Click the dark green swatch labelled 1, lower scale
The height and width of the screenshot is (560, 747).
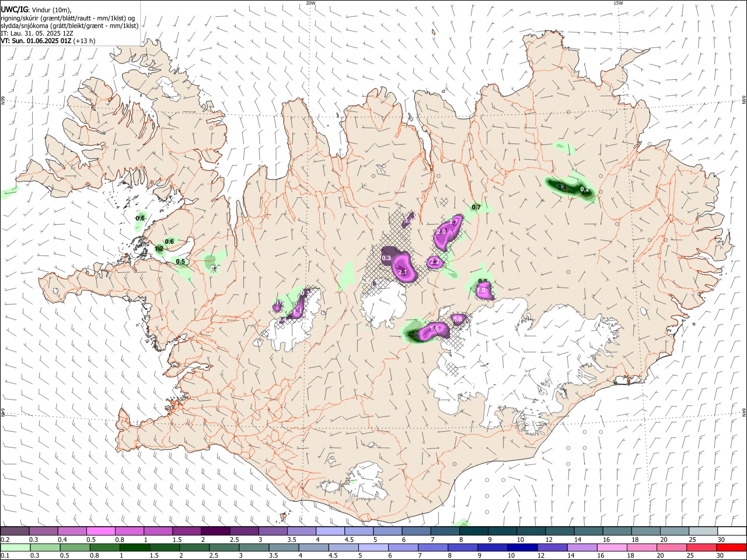click(135, 547)
